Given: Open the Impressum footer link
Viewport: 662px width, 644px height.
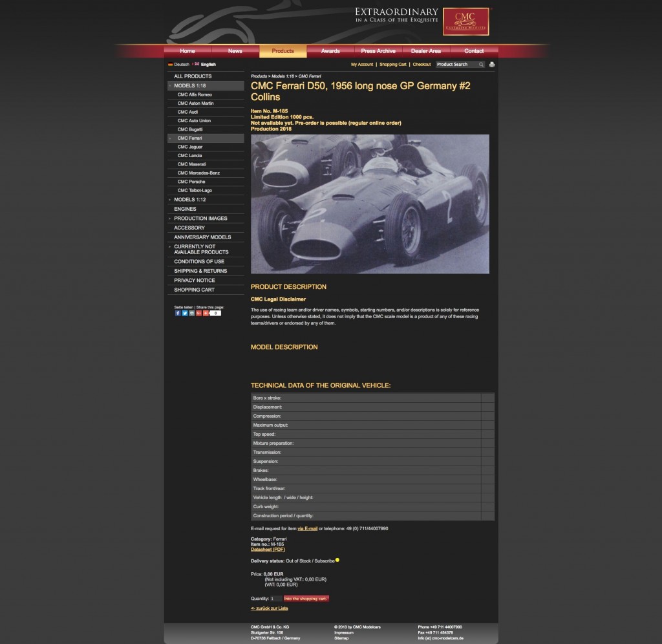Looking at the screenshot, I should (344, 632).
